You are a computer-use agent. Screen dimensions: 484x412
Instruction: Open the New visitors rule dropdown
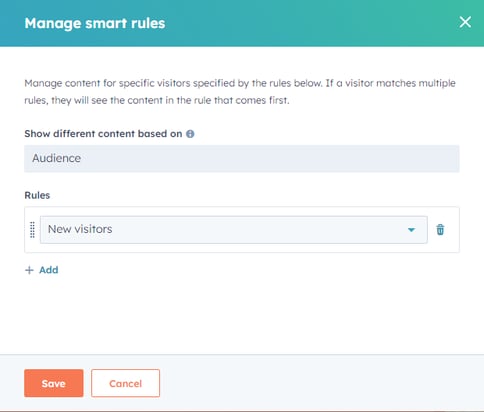point(234,230)
